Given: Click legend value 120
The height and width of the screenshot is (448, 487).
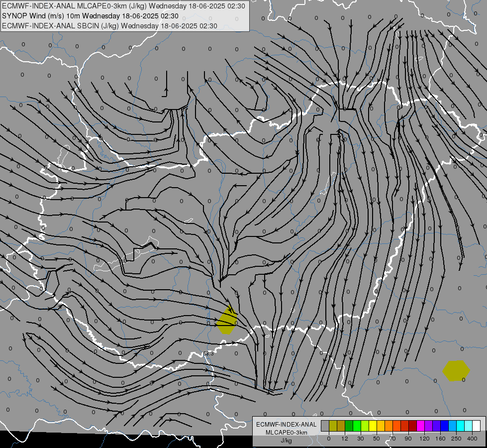Looking at the screenshot, I should point(424,439).
